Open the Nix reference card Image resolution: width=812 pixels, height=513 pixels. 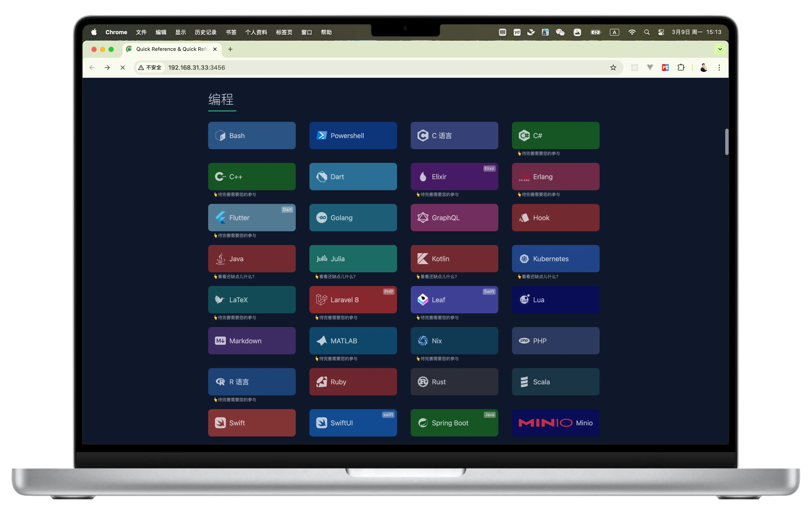pyautogui.click(x=454, y=341)
